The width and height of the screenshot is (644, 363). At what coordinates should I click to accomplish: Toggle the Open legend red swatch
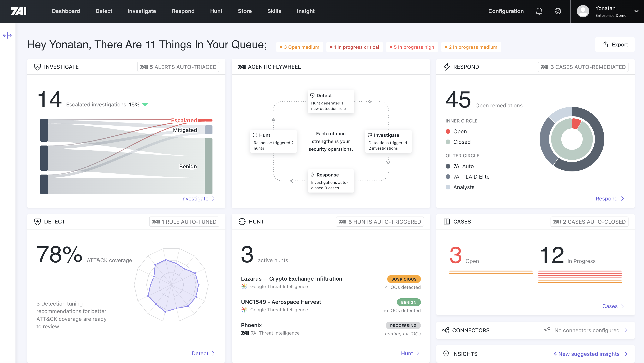[x=448, y=132]
